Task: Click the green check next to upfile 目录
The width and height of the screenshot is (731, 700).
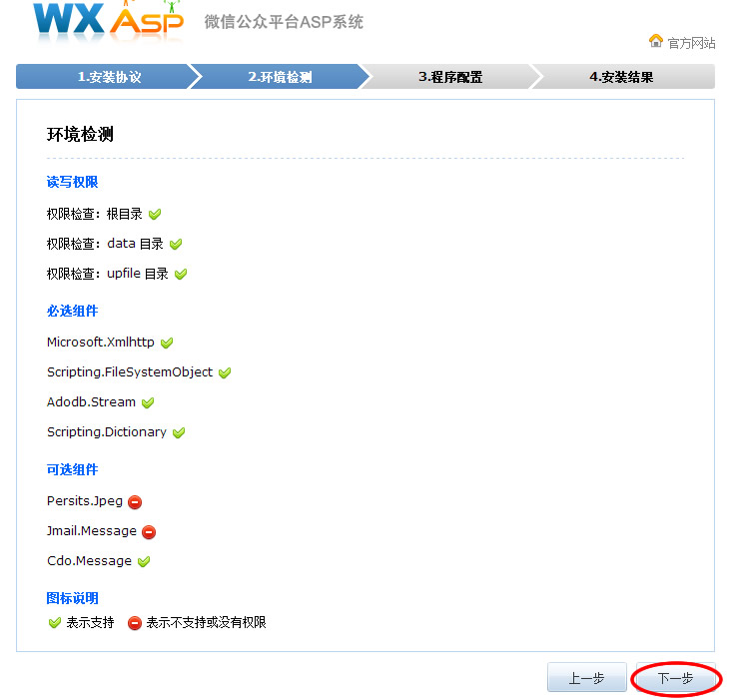Action: (x=181, y=274)
